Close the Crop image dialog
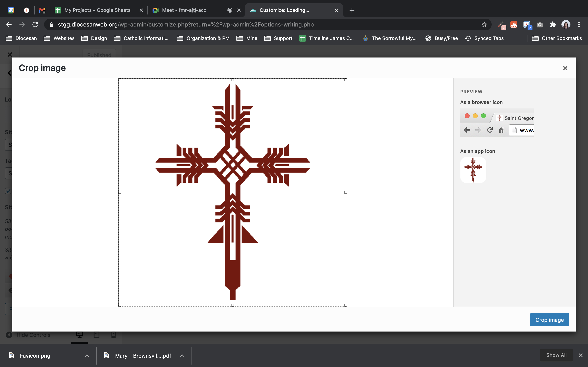The height and width of the screenshot is (367, 588). click(565, 68)
